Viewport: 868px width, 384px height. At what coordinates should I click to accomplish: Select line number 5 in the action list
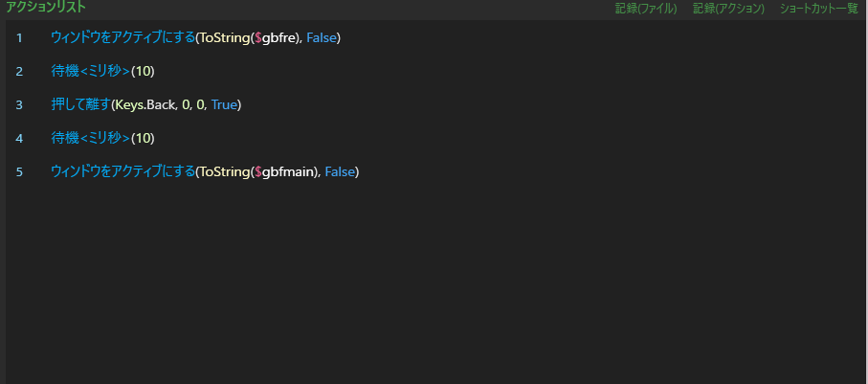click(19, 172)
